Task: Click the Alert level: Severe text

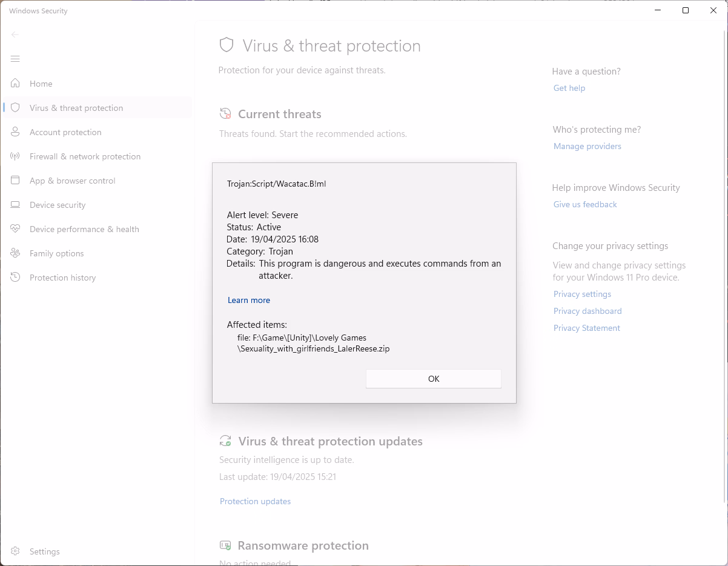Action: 262,215
